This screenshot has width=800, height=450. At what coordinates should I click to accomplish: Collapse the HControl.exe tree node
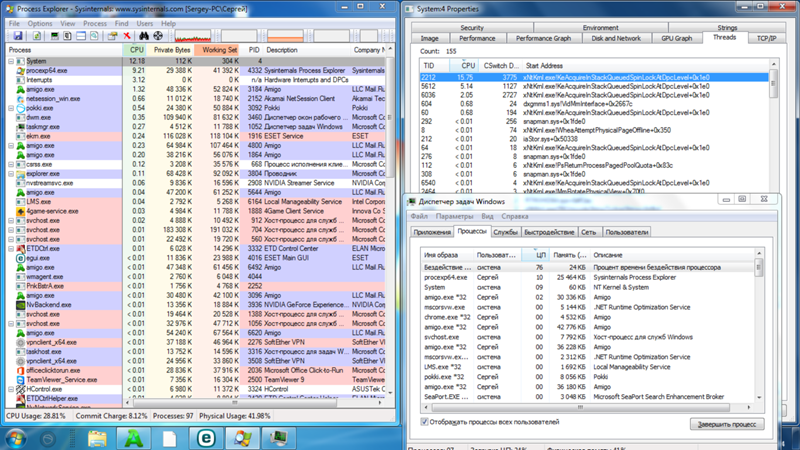pyautogui.click(x=11, y=389)
